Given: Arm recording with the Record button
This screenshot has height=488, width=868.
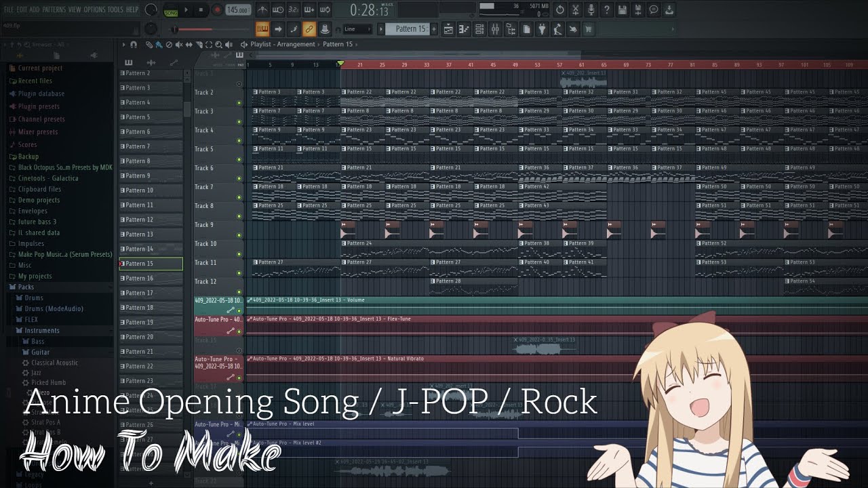Looking at the screenshot, I should click(x=217, y=10).
